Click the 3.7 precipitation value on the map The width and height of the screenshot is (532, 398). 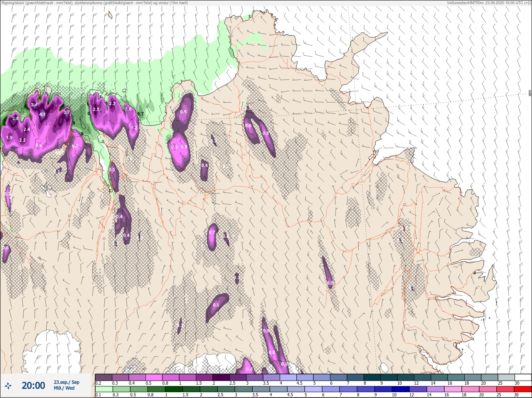point(66,112)
